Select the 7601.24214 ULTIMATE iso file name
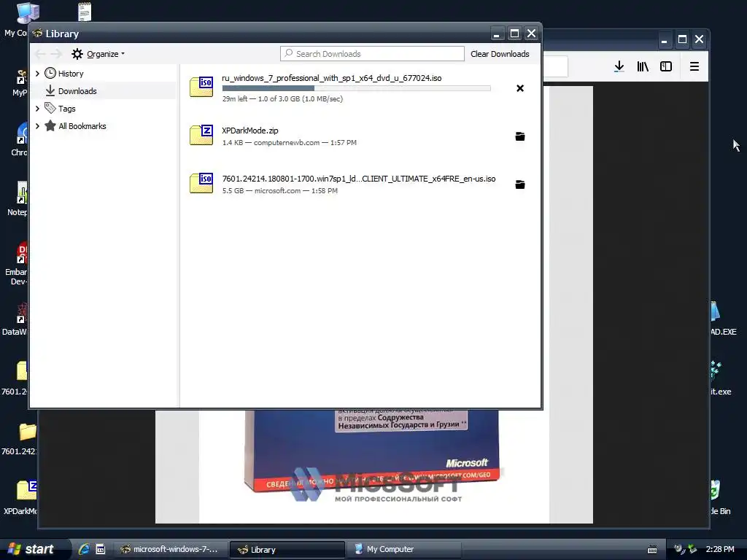 [x=359, y=179]
